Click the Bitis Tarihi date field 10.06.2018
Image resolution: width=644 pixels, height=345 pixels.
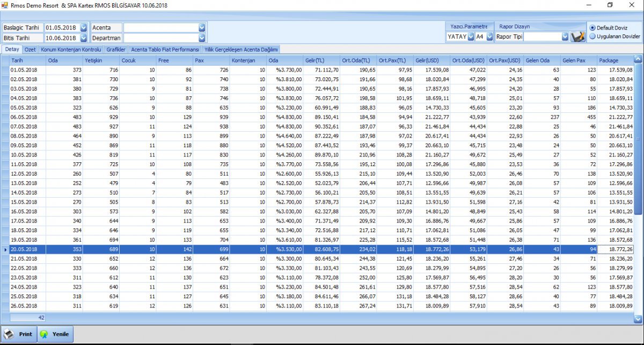click(x=62, y=38)
